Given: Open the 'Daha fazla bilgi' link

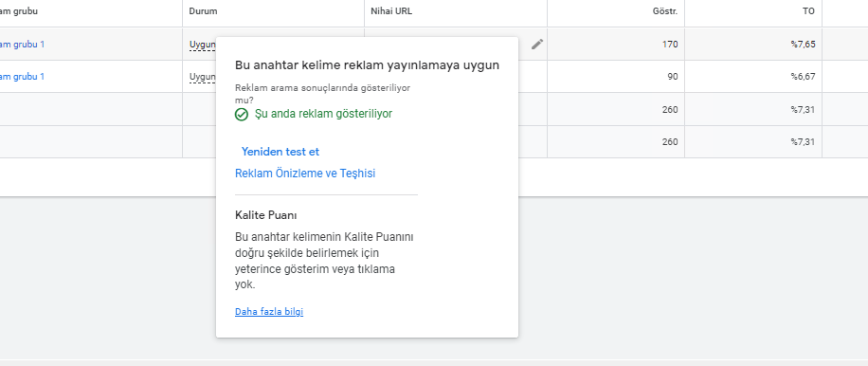Looking at the screenshot, I should point(269,311).
